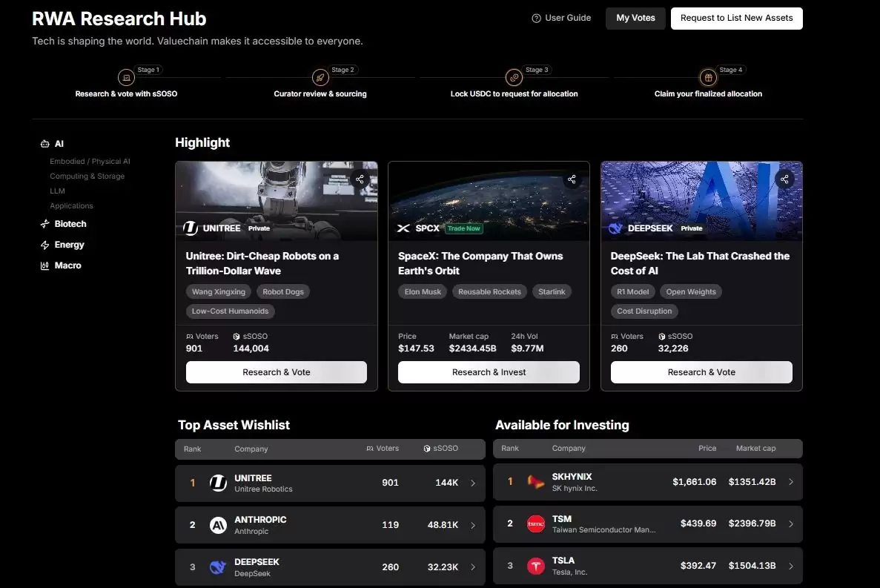
Task: Click the My Votes button
Action: tap(635, 18)
